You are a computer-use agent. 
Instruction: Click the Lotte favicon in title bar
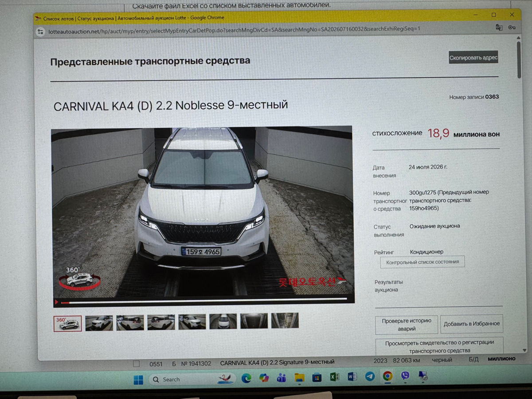pos(39,19)
